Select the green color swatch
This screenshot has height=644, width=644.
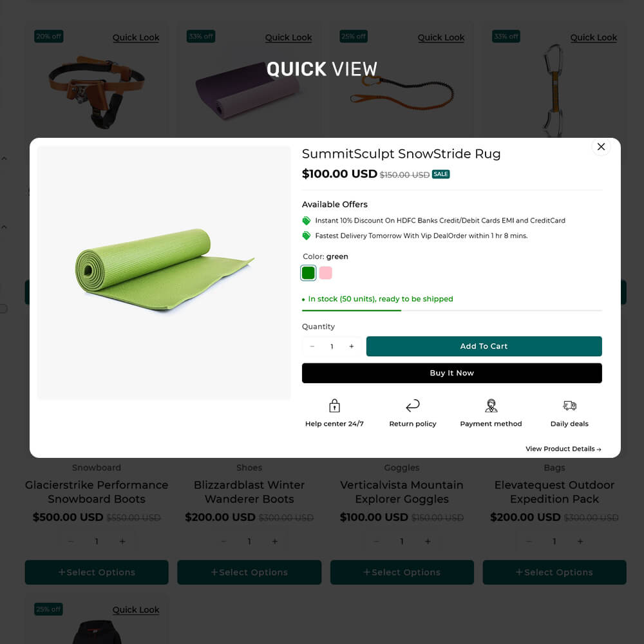click(x=308, y=272)
